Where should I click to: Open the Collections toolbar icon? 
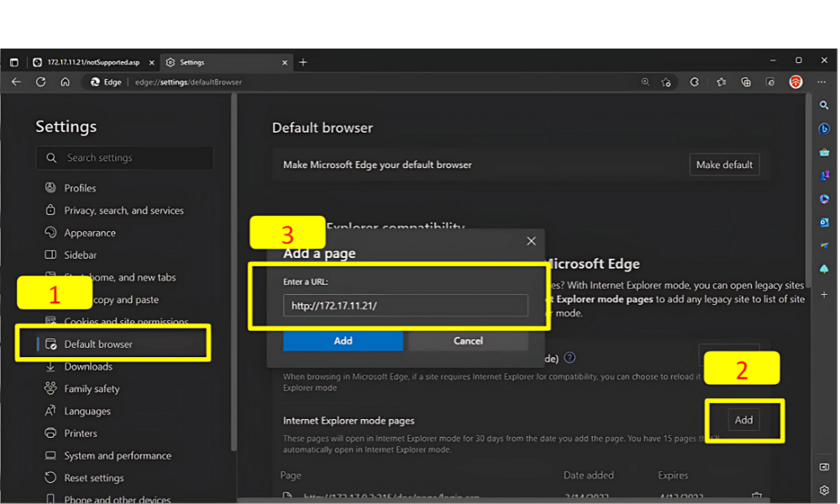746,82
